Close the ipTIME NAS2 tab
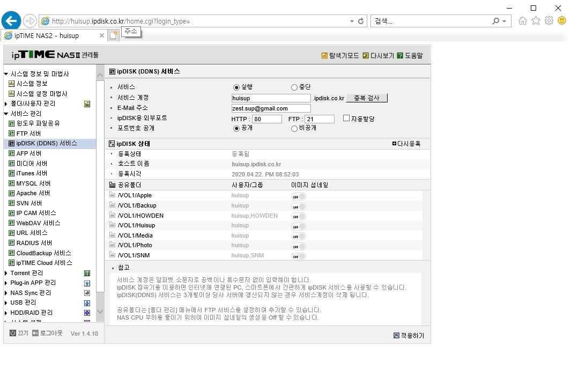 click(101, 36)
